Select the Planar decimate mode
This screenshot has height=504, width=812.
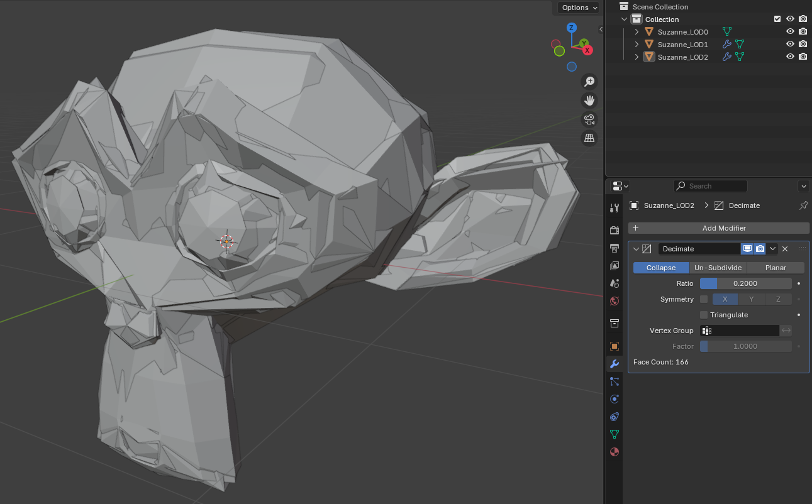pyautogui.click(x=776, y=268)
